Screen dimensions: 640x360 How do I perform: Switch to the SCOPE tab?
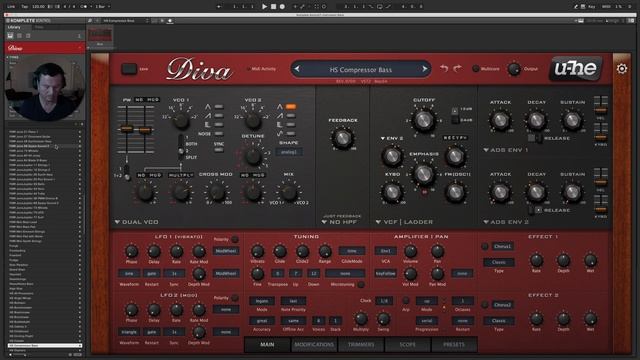tap(407, 344)
